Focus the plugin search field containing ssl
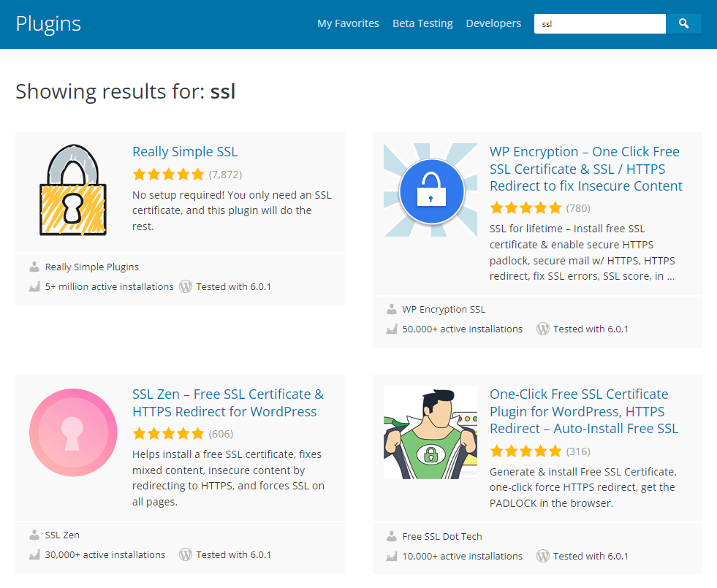This screenshot has height=588, width=717. 599,24
